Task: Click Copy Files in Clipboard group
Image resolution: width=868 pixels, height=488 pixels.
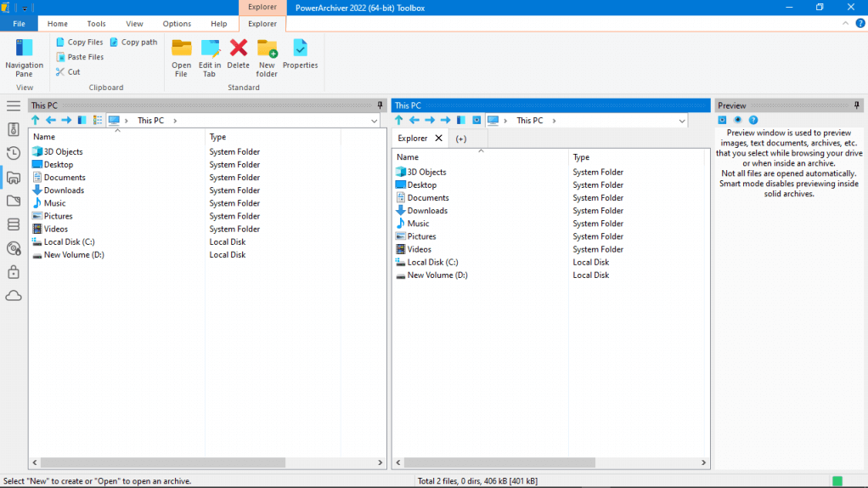Action: tap(80, 43)
